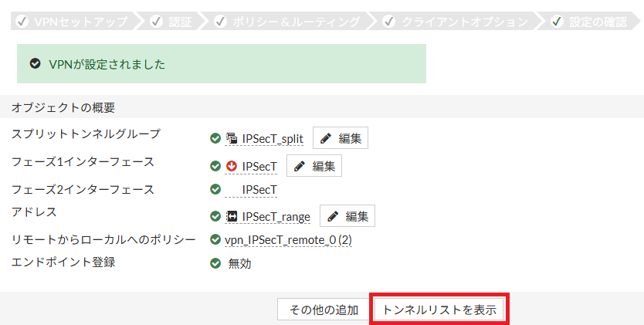This screenshot has width=644, height=325.
Task: Click the checkmark circle on 認証 step
Action: pyautogui.click(x=157, y=22)
